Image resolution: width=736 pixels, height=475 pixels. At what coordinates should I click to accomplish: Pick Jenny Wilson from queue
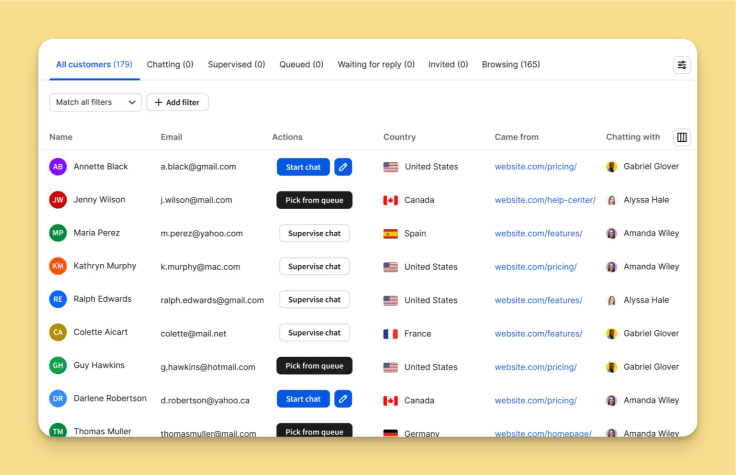click(314, 200)
